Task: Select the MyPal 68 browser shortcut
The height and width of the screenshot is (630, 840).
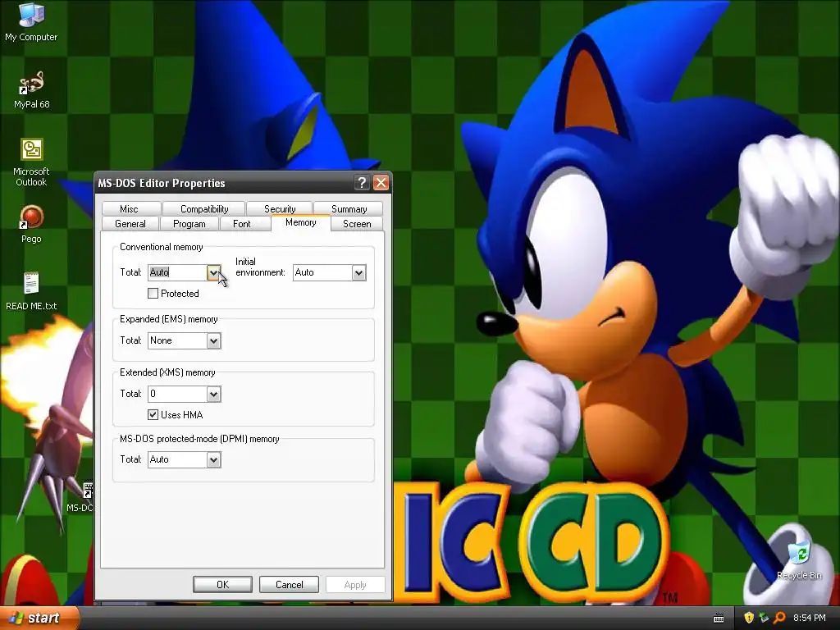Action: pos(31,90)
